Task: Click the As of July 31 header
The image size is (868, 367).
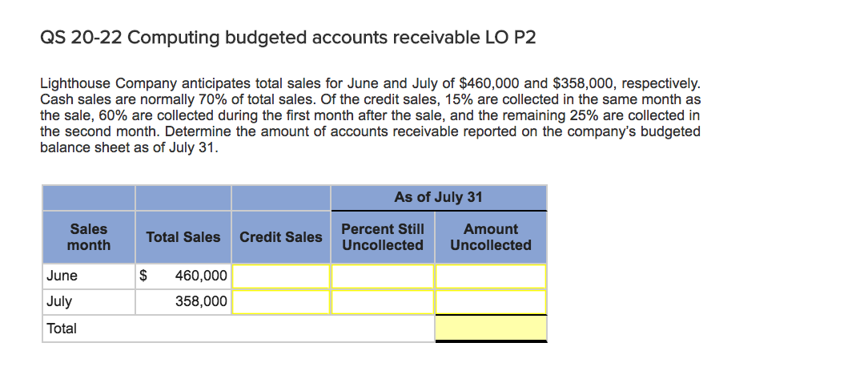Action: pos(438,197)
